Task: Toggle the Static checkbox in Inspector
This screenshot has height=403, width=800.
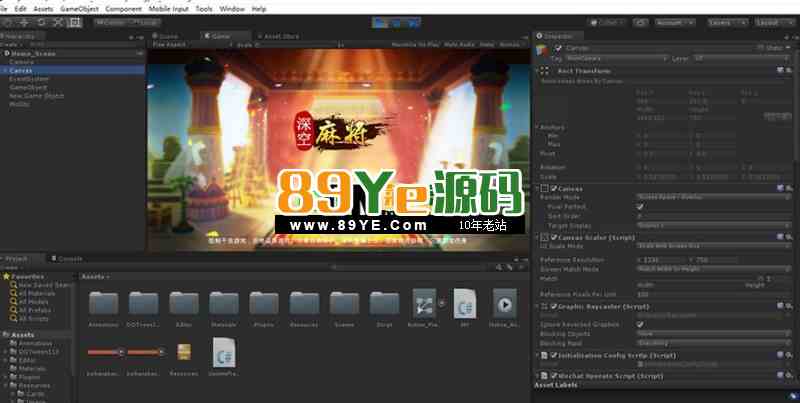Action: pos(761,48)
